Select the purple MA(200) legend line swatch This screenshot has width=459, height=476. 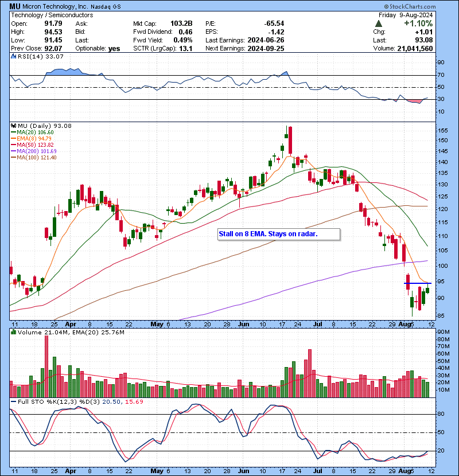tap(13, 151)
